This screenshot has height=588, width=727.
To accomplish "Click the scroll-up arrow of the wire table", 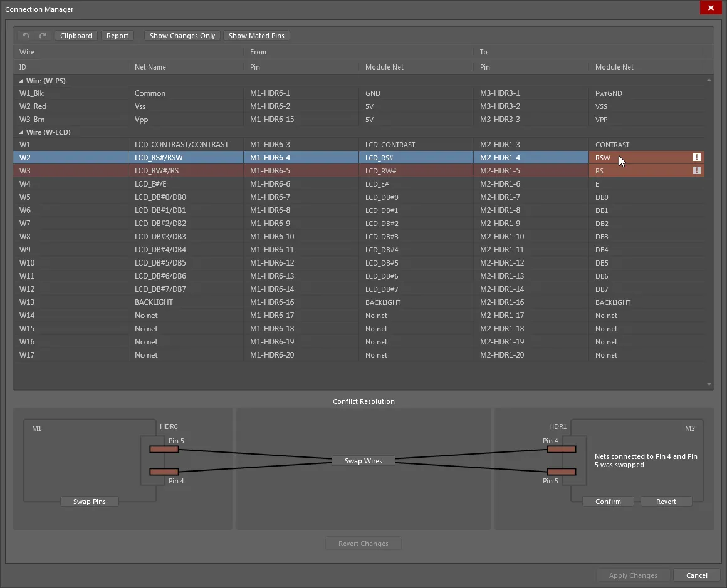I will [x=709, y=80].
